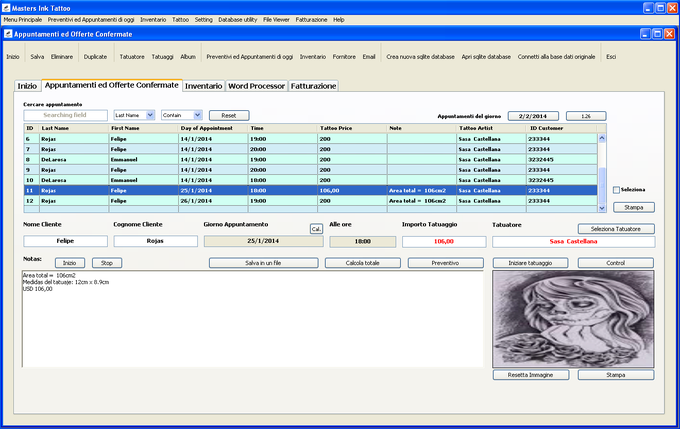Open the menu bar Inventario menu
Viewport: 680px width, 429px height.
(x=153, y=20)
